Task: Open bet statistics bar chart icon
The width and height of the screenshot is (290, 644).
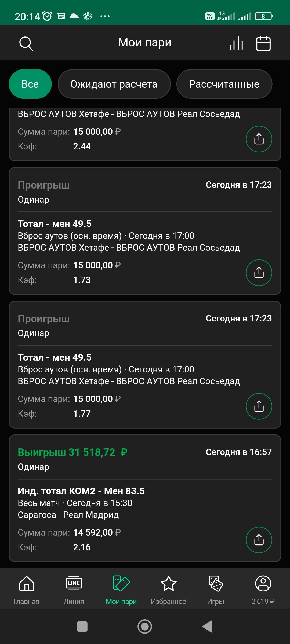Action: 236,43
